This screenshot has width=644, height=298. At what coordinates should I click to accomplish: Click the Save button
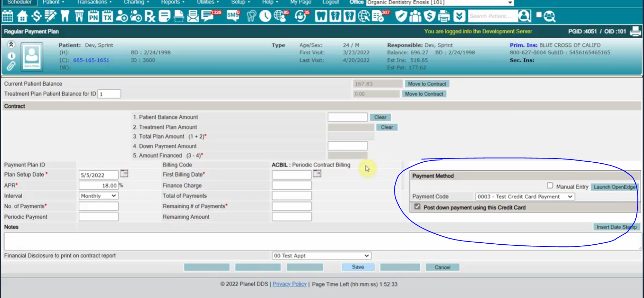358,267
